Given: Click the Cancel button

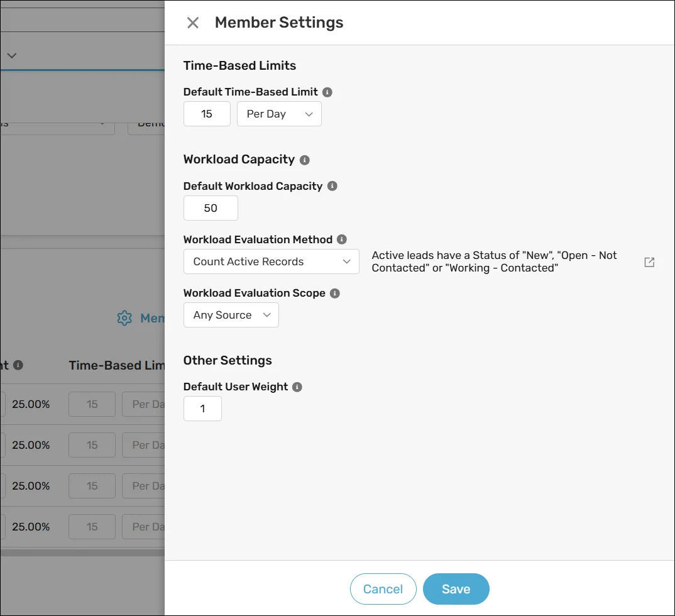Looking at the screenshot, I should point(383,589).
